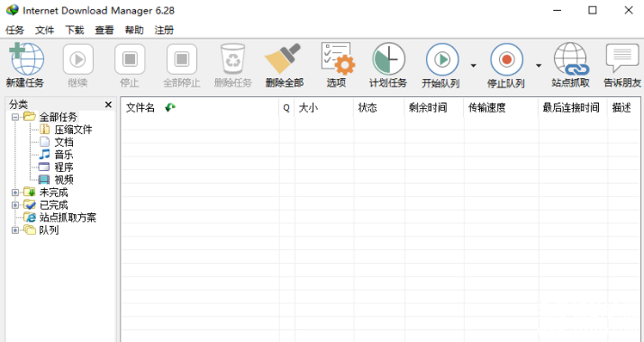Open 计划任务 clock icon
The width and height of the screenshot is (644, 342).
tap(388, 59)
